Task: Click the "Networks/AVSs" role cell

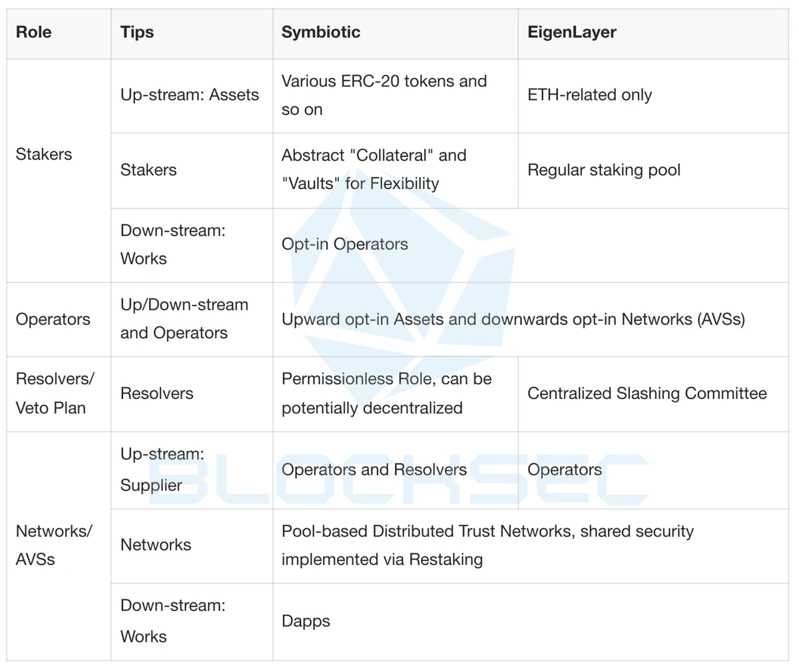Action: [54, 545]
